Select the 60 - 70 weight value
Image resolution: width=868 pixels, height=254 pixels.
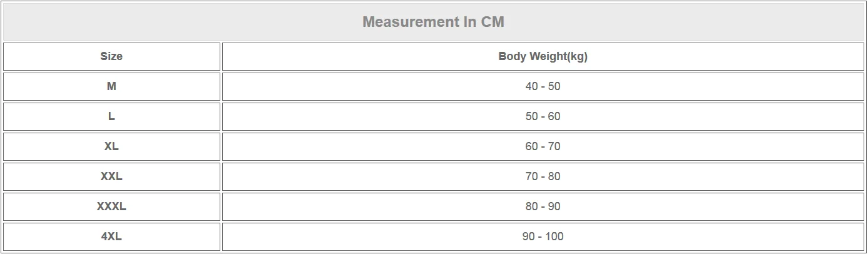[543, 146]
